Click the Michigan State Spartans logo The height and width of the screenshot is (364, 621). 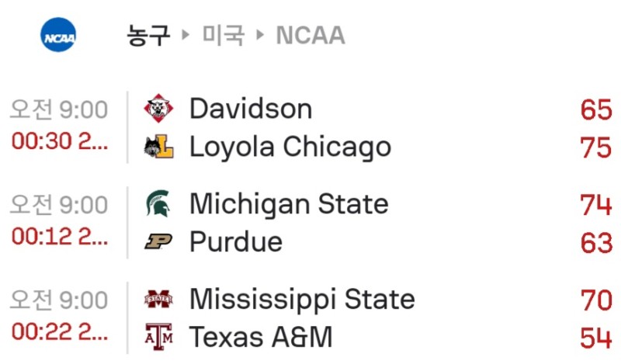(159, 204)
